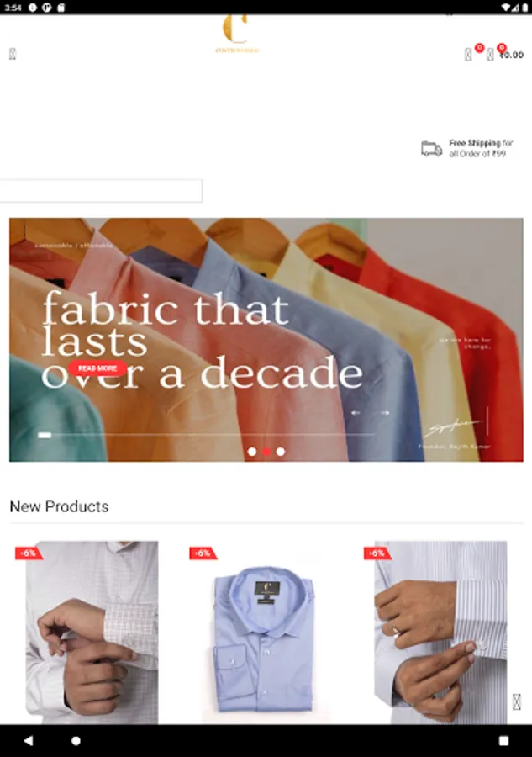Open the wishlist icon with red badge

click(468, 54)
